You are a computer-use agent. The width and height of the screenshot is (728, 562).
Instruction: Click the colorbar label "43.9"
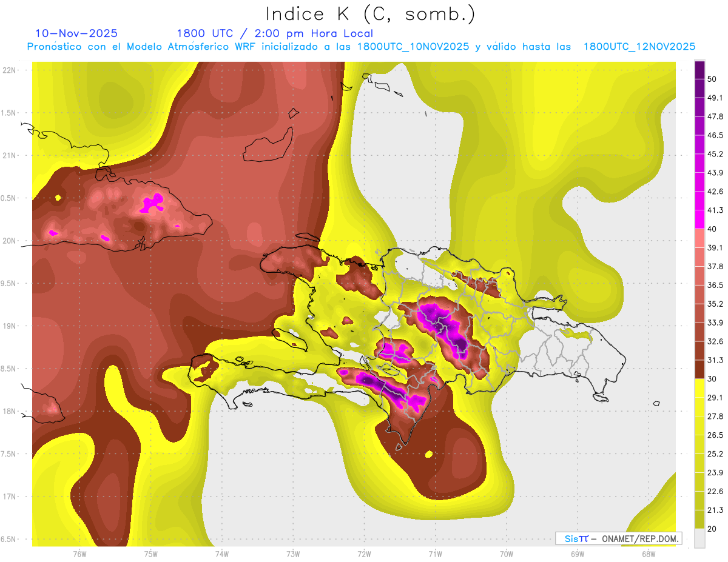(x=715, y=173)
